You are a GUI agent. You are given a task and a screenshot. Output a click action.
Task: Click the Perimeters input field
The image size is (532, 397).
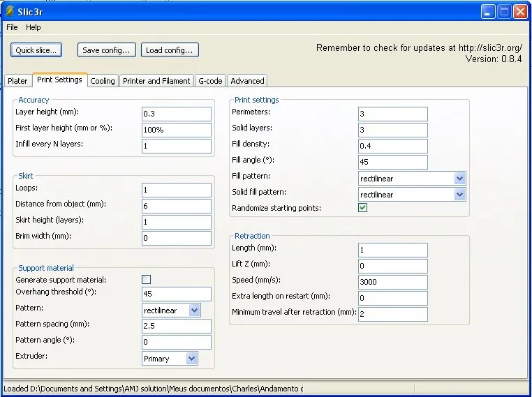click(393, 114)
